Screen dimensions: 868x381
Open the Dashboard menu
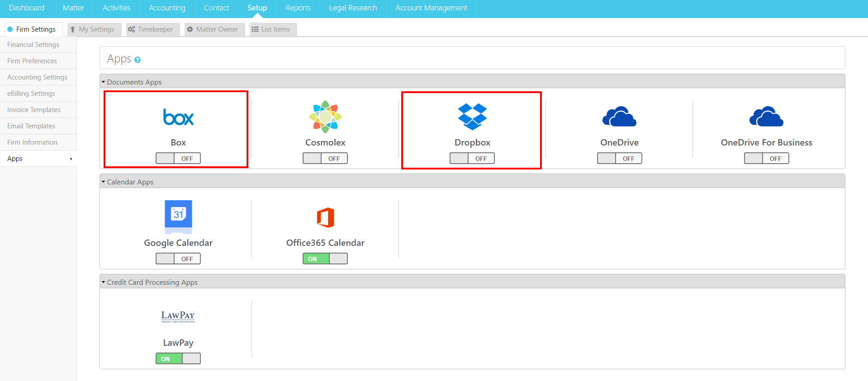click(x=27, y=8)
